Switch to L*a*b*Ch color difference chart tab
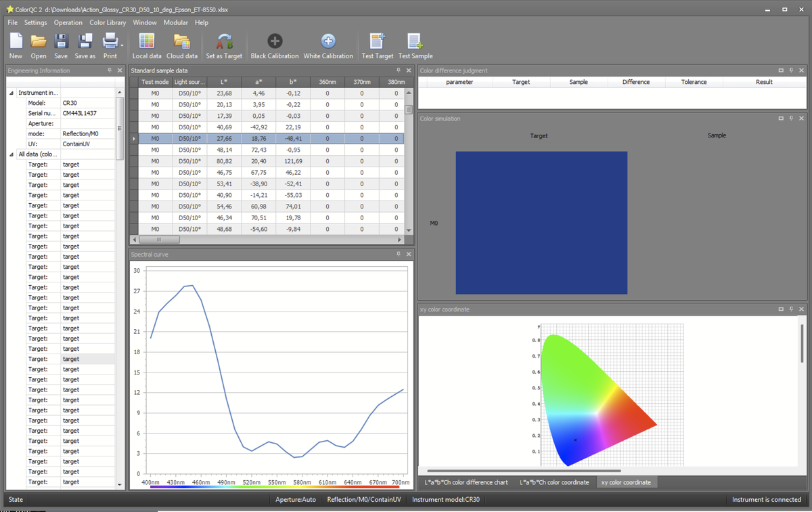This screenshot has height=512, width=812. [x=466, y=482]
